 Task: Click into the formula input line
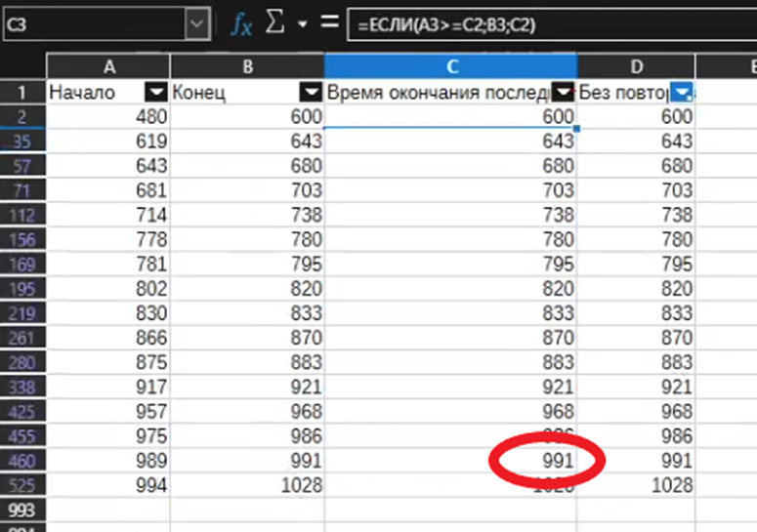(x=547, y=24)
